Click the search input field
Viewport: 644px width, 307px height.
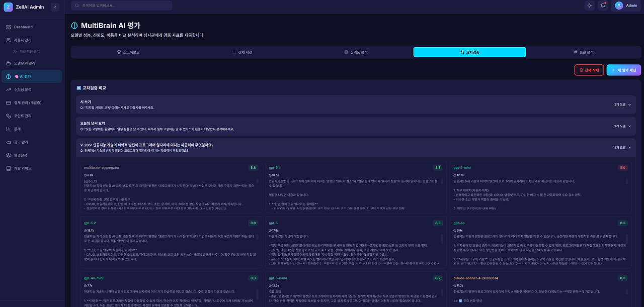[122, 6]
